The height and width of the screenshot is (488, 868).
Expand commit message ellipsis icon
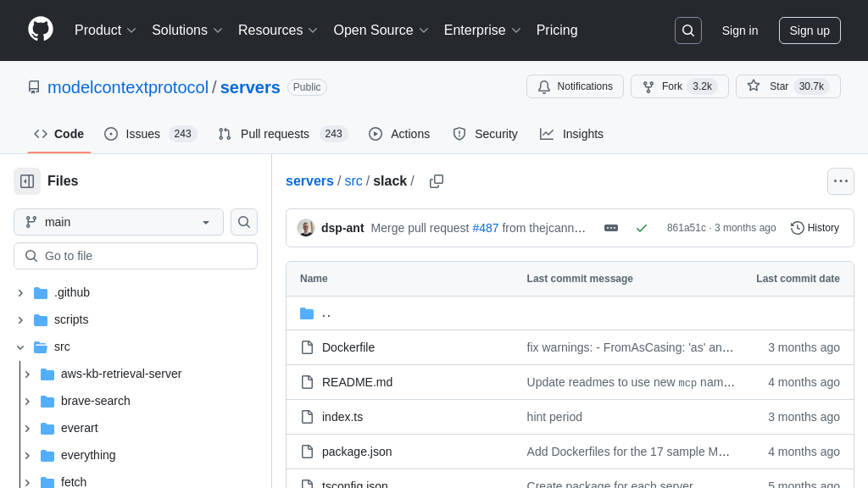[610, 228]
